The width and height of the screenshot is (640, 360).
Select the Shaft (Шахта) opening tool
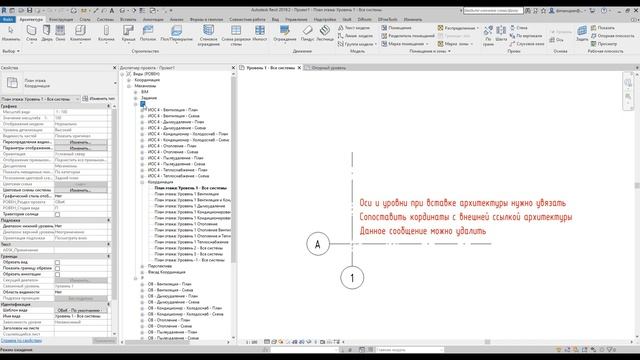tap(501, 33)
